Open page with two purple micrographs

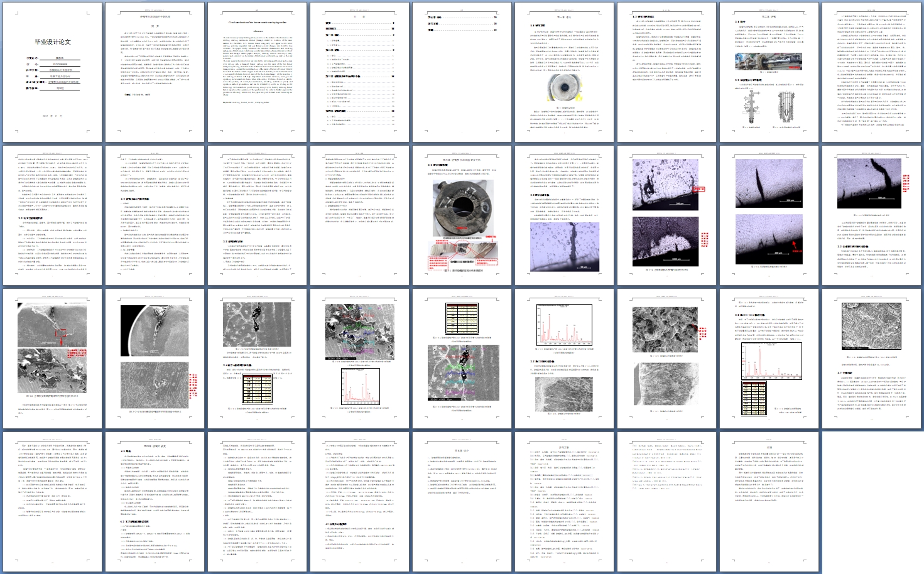(666, 215)
